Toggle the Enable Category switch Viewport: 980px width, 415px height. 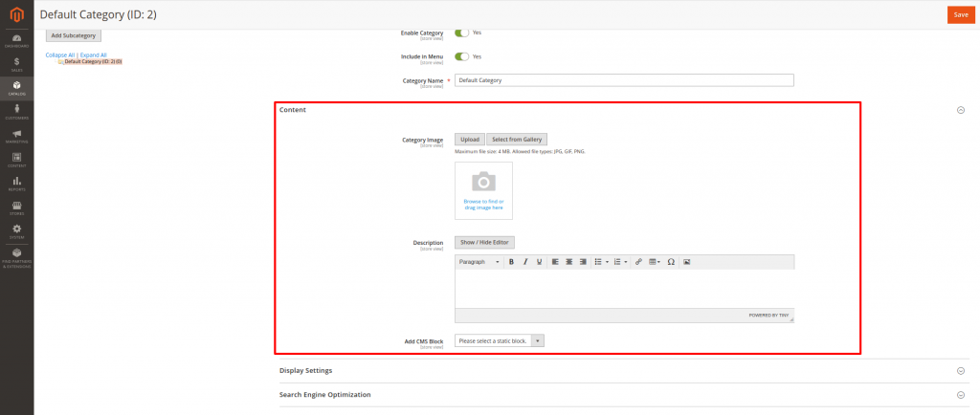pyautogui.click(x=462, y=33)
